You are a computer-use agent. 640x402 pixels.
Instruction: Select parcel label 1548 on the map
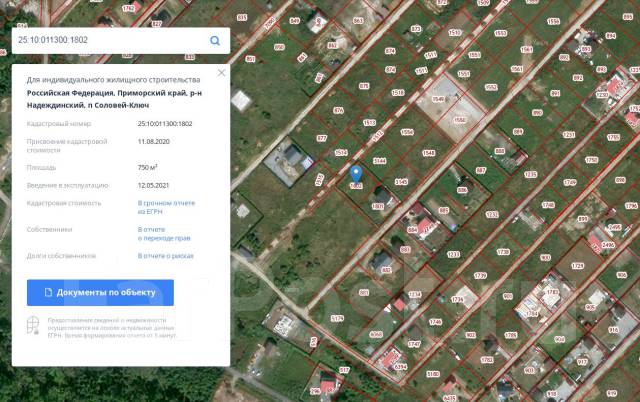428,153
